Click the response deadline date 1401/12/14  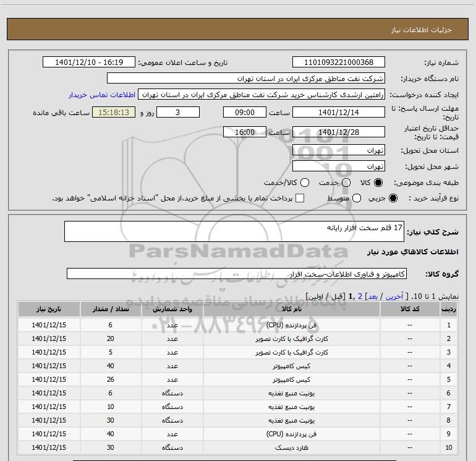click(339, 112)
